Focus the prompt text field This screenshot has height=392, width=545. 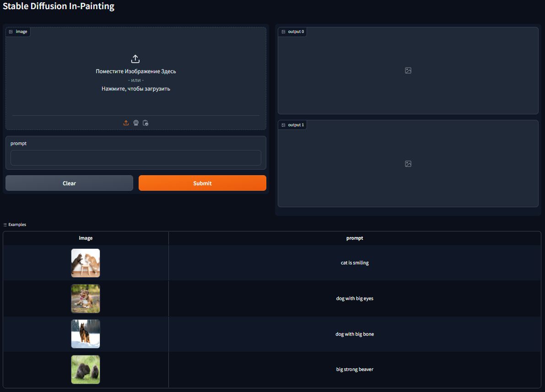click(x=136, y=158)
